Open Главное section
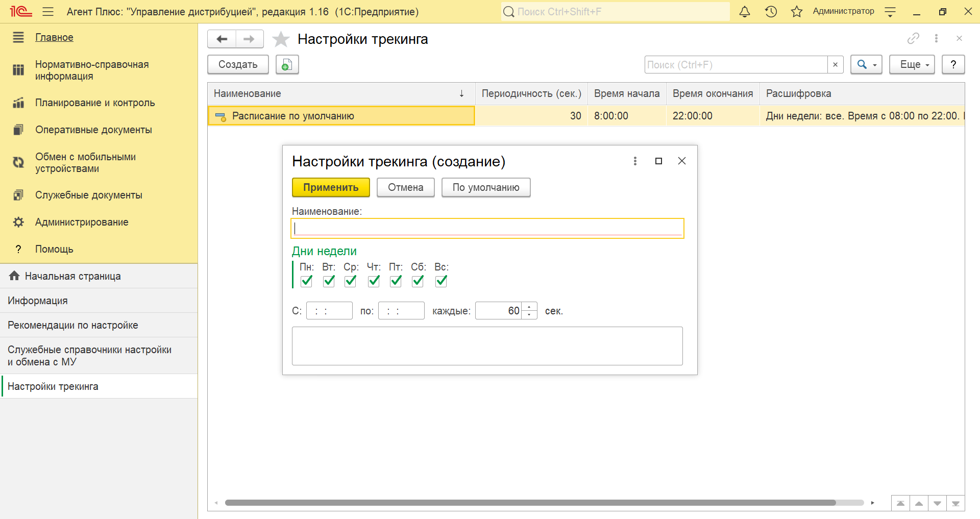Viewport: 980px width, 519px height. point(54,37)
